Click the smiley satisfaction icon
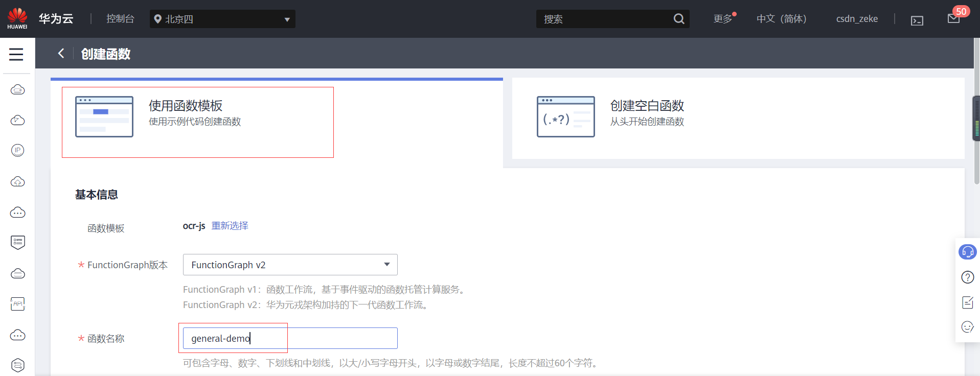This screenshot has height=376, width=980. tap(968, 327)
